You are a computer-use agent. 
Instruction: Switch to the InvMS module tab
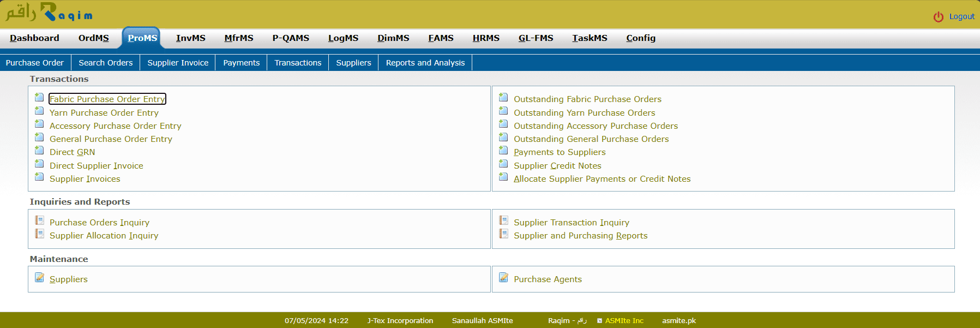[x=190, y=38]
